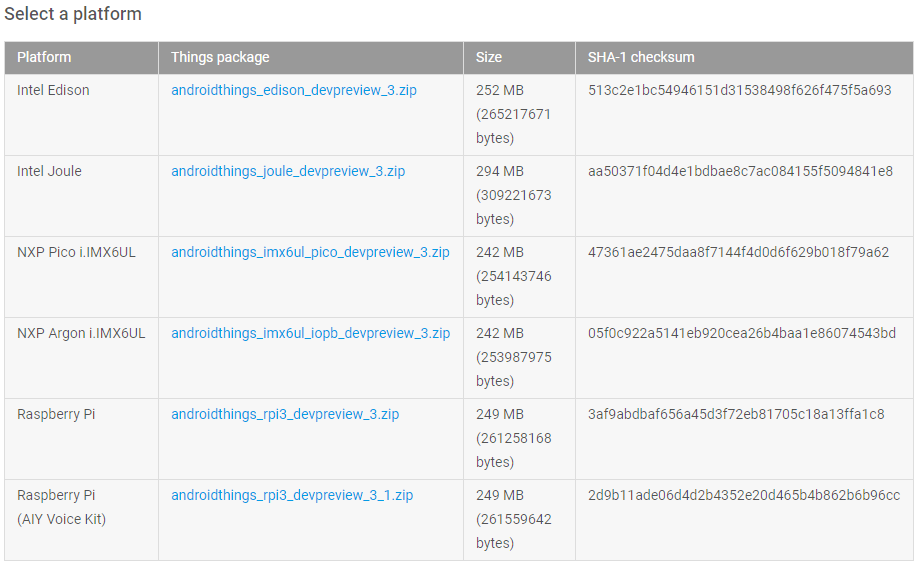Click the Raspberry Pi checksum starting with 3af9abd
The width and height of the screenshot is (924, 570).
(x=736, y=414)
